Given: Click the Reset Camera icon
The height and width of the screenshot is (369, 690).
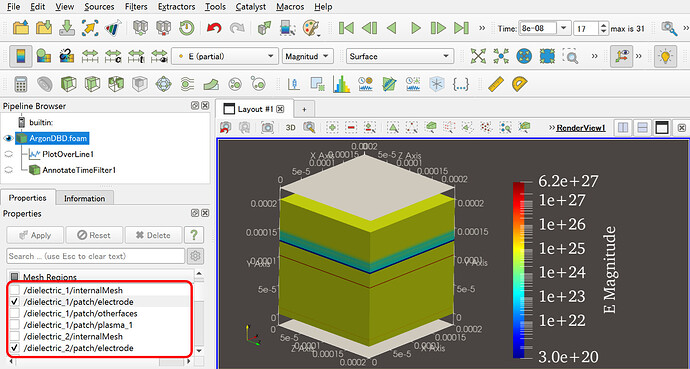Looking at the screenshot, I should click(478, 56).
